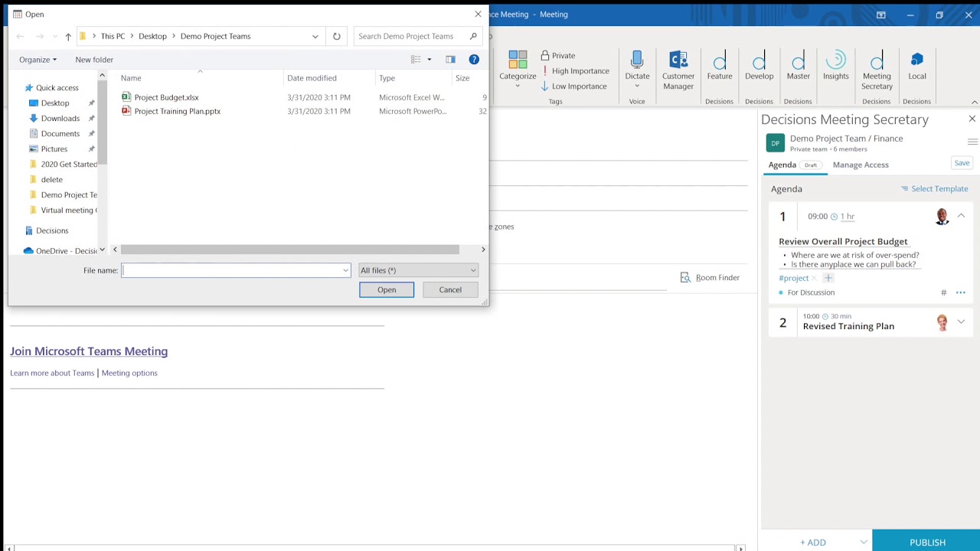Toggle the Meeting Secretary pane button
The width and height of the screenshot is (980, 551).
pyautogui.click(x=877, y=70)
